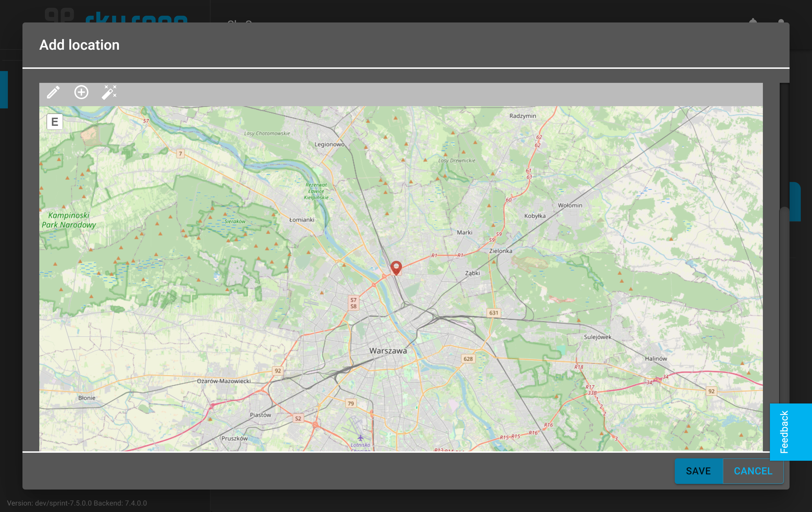Click the Sulejówek town label
This screenshot has width=812, height=512.
[x=598, y=337]
